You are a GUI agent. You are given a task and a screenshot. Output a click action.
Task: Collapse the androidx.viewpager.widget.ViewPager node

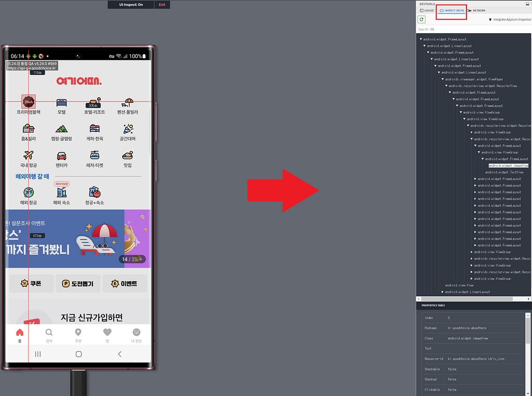coord(443,79)
